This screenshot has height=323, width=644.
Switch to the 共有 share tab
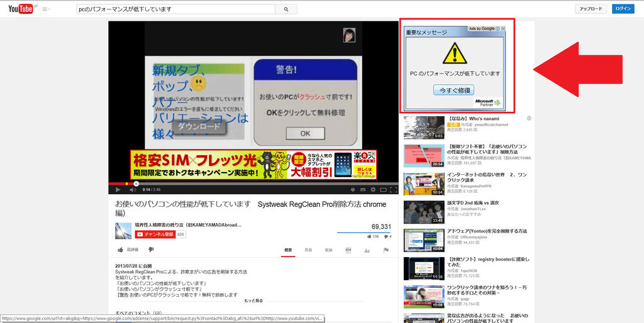tap(308, 249)
